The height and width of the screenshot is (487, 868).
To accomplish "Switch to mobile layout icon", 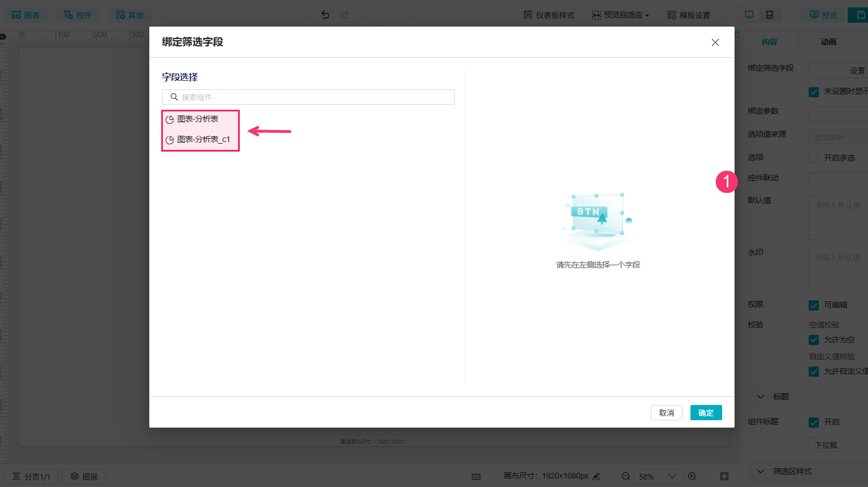I will 770,15.
